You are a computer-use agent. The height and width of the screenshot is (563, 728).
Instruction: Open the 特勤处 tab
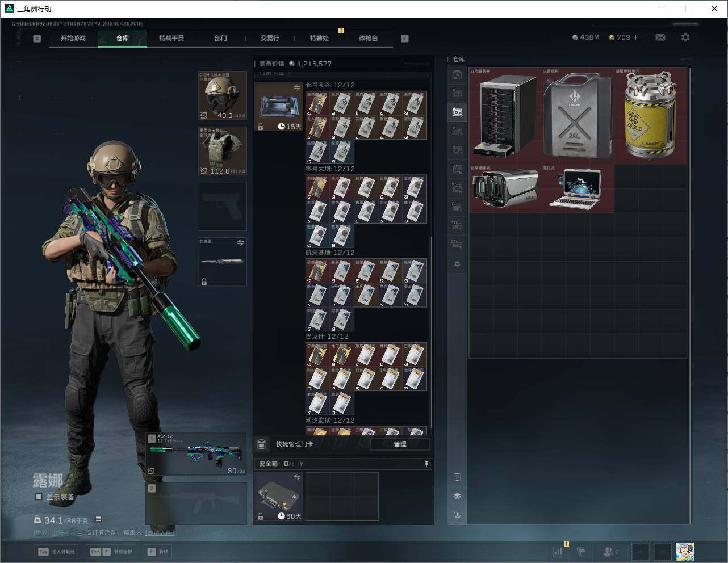(319, 38)
